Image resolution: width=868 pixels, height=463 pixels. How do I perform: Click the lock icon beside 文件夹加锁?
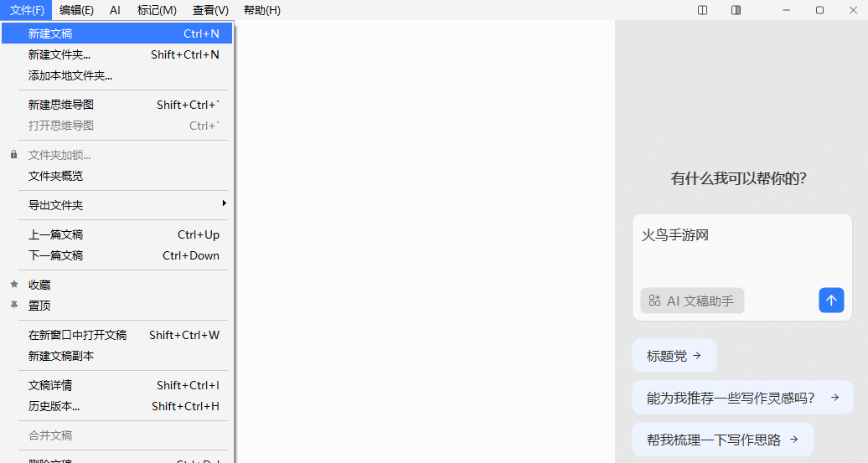[14, 155]
